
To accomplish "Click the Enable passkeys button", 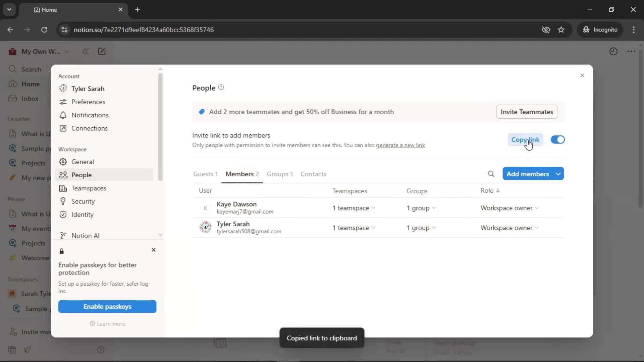I will click(107, 306).
